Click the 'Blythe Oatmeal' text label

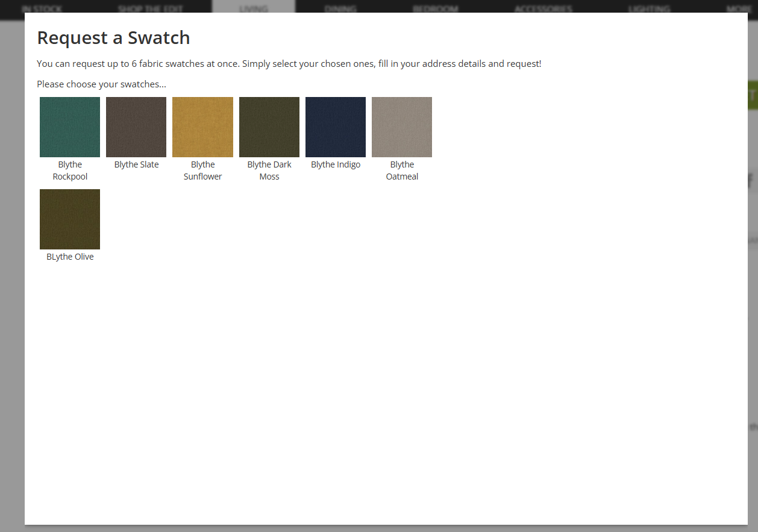coord(402,171)
